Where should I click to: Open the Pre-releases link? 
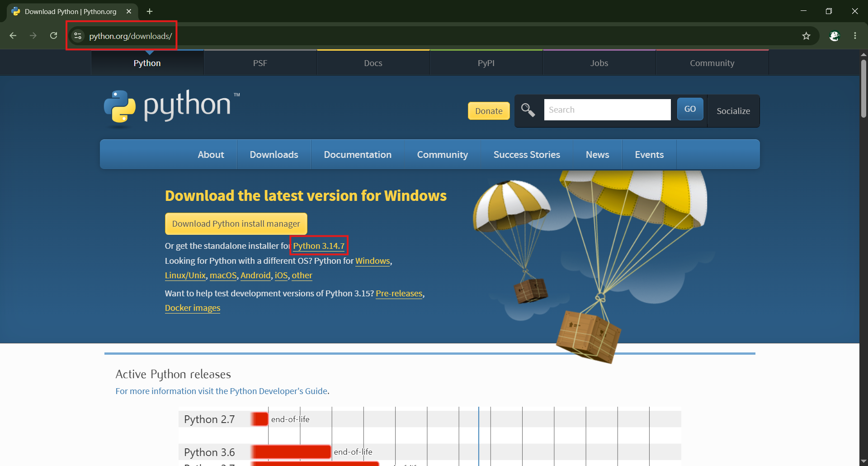tap(399, 293)
